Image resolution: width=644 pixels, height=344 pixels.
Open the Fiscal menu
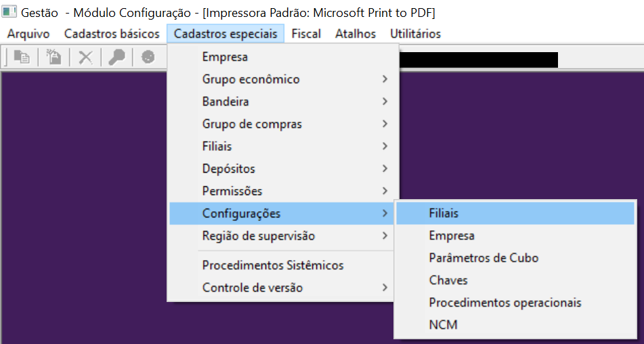tap(306, 33)
